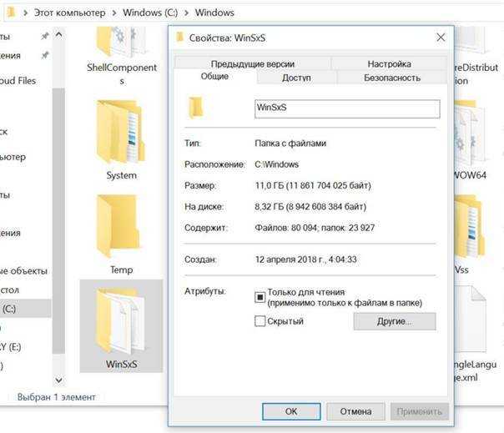
Task: Click the WinSxS folder name field
Action: 347,108
